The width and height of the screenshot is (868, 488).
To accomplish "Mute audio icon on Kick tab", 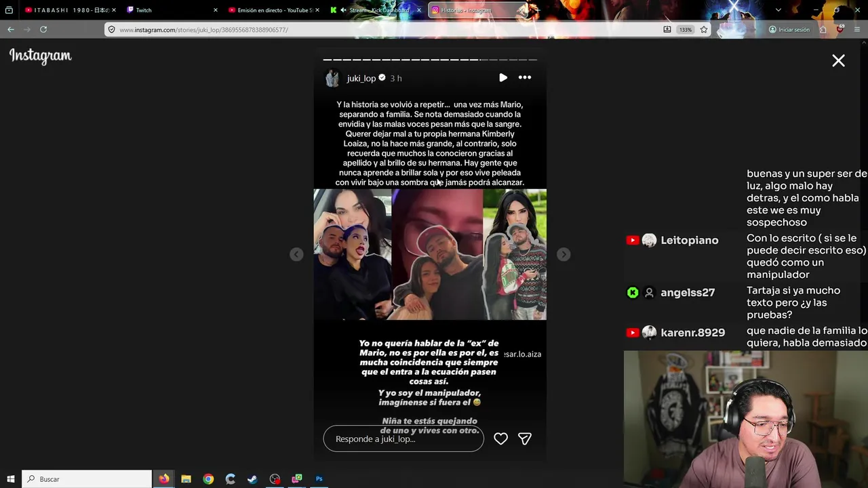I will pyautogui.click(x=343, y=10).
